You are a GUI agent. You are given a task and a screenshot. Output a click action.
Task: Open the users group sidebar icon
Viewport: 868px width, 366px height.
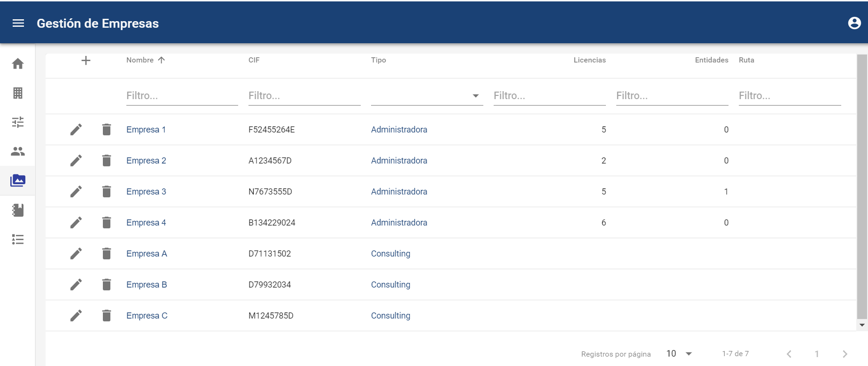(18, 151)
